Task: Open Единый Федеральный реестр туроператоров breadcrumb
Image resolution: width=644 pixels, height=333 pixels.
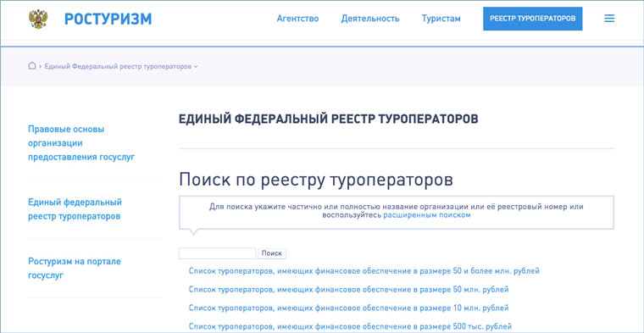Action: [118, 67]
